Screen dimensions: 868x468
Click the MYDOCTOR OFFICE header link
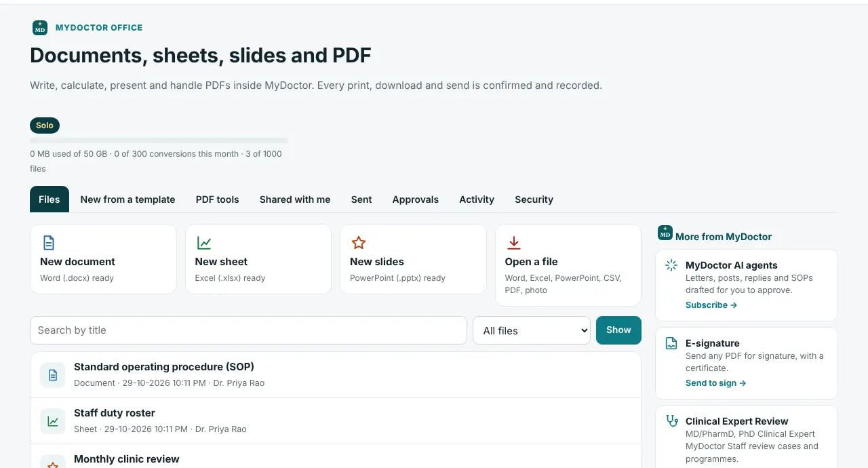[99, 28]
